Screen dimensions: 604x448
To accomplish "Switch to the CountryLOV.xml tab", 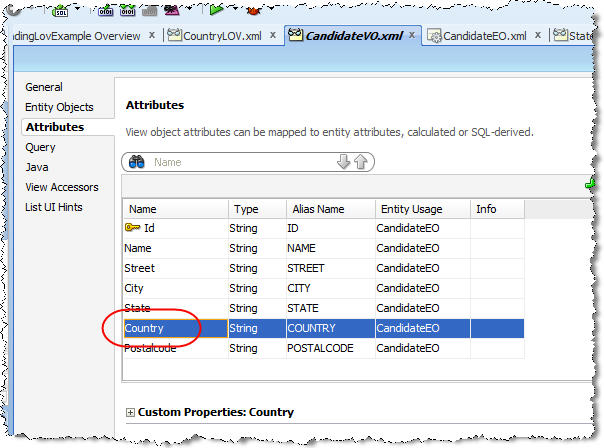I will pyautogui.click(x=216, y=37).
